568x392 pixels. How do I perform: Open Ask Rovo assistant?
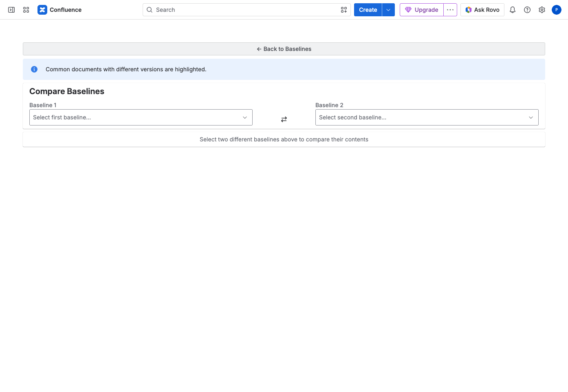pyautogui.click(x=482, y=10)
